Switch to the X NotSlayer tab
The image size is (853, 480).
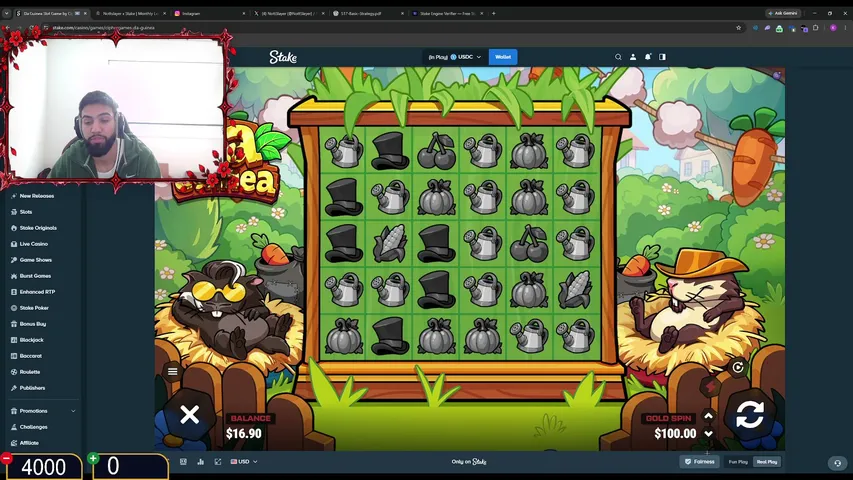288,13
